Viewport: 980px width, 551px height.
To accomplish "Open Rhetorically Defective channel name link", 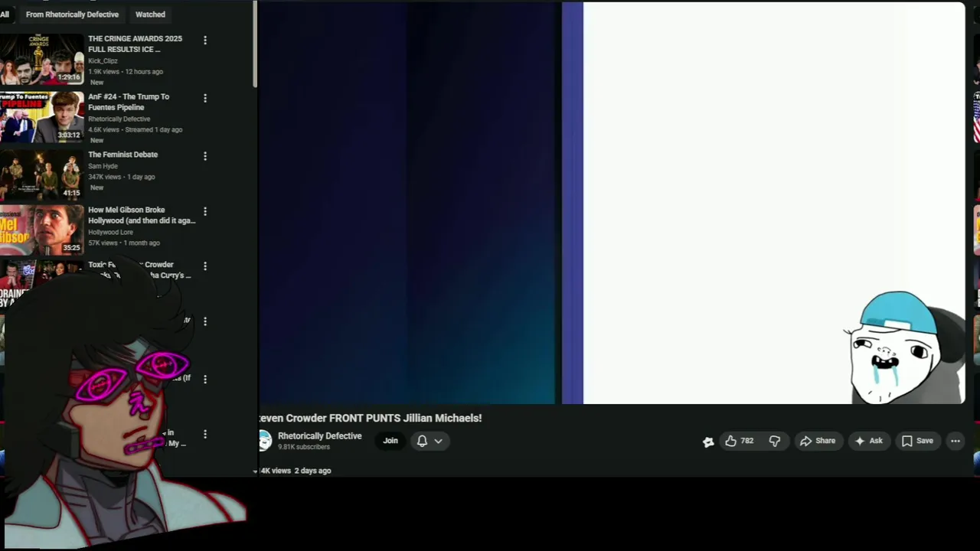I will tap(319, 436).
